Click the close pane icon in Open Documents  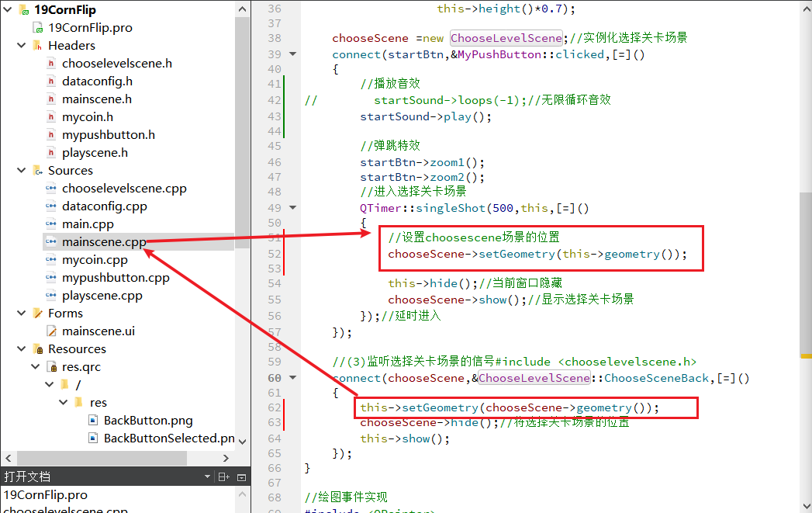point(241,477)
